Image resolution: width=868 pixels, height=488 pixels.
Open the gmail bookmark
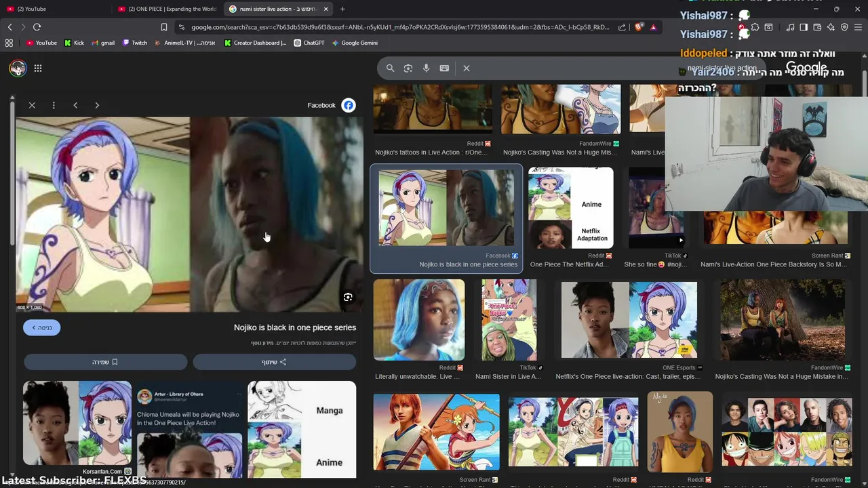point(102,43)
